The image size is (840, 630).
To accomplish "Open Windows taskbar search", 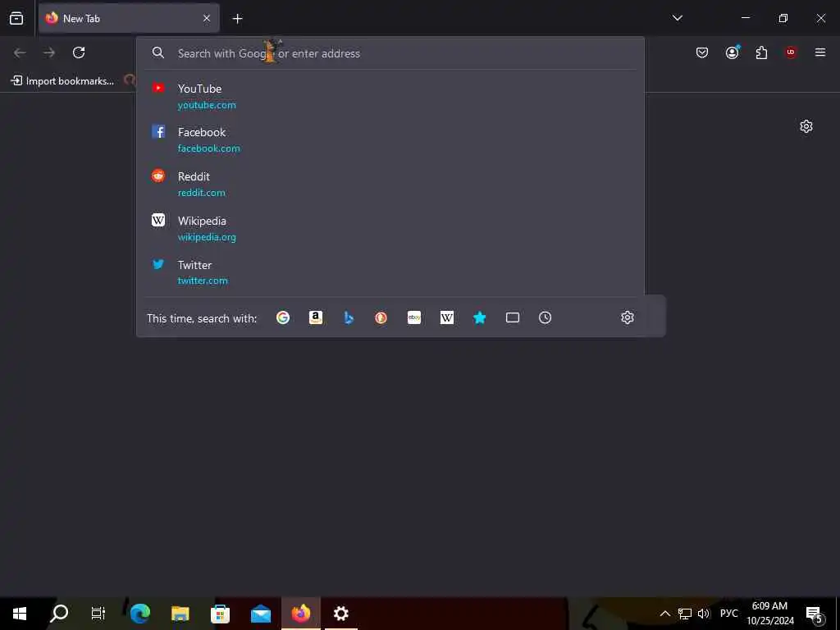I will tap(59, 614).
